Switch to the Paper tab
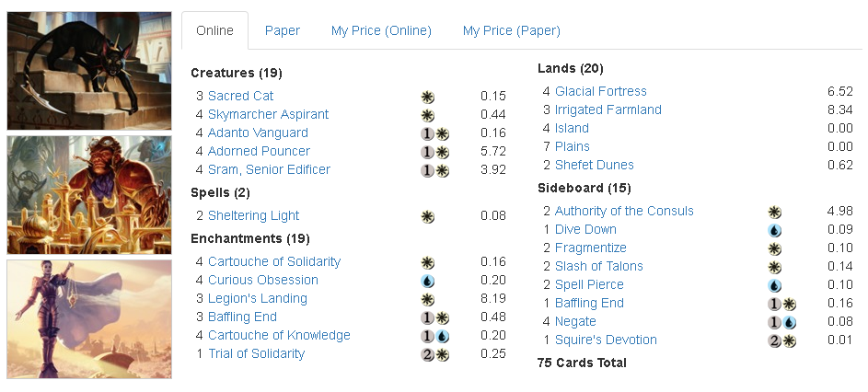 pos(283,30)
